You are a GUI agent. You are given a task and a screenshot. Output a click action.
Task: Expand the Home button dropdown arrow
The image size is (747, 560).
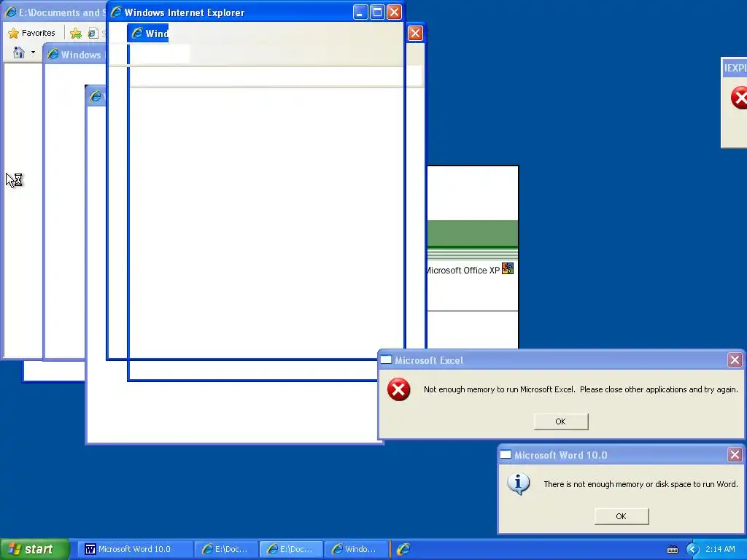33,52
